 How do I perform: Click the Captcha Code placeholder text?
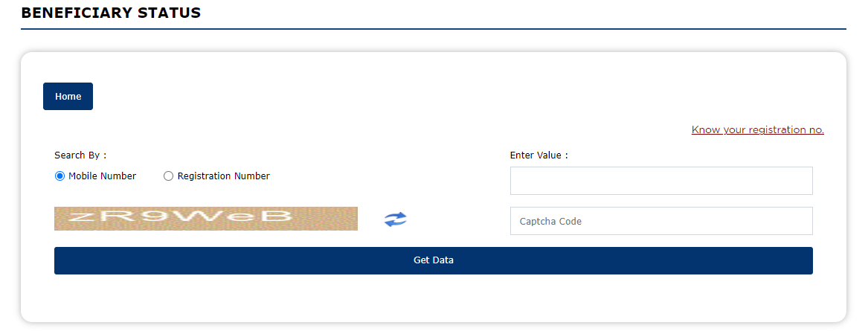(x=551, y=222)
